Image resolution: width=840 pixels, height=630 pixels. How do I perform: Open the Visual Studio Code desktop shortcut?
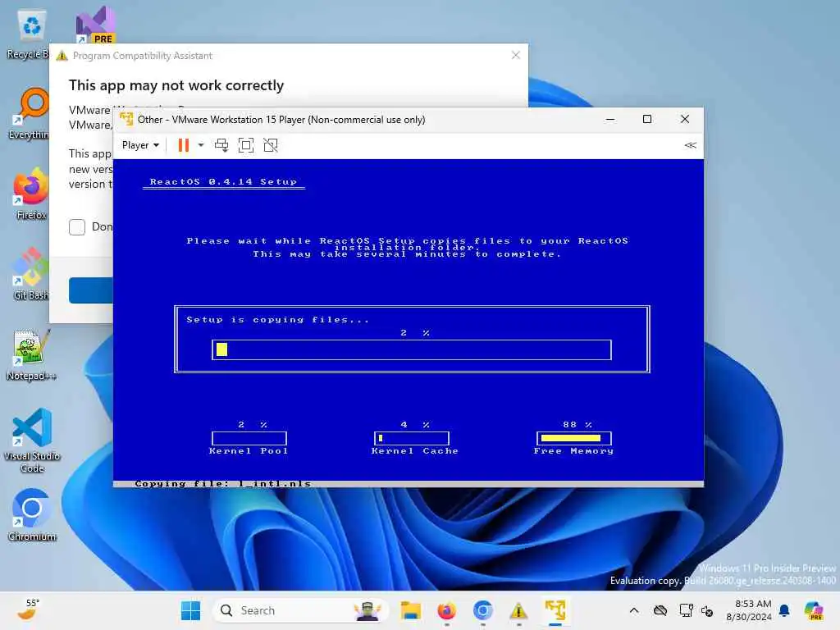point(32,441)
